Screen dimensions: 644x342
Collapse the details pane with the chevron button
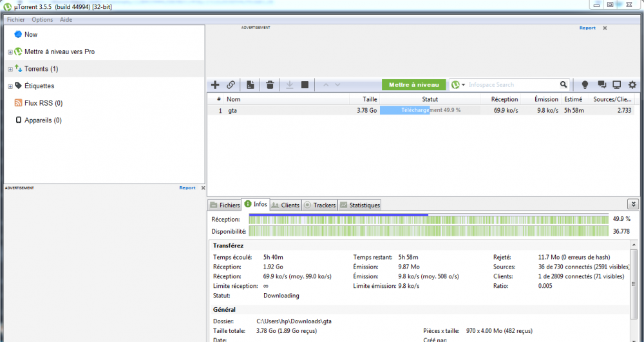coord(632,204)
